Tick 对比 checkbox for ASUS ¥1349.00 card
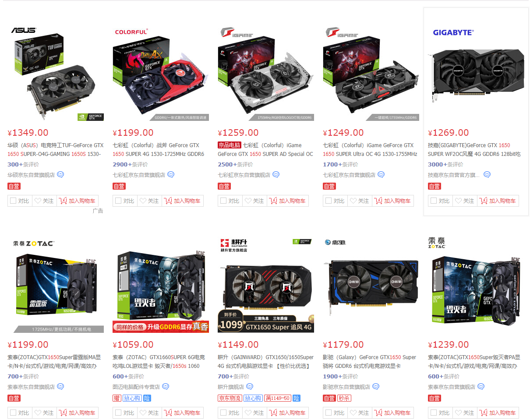The width and height of the screenshot is (530, 420). point(13,201)
